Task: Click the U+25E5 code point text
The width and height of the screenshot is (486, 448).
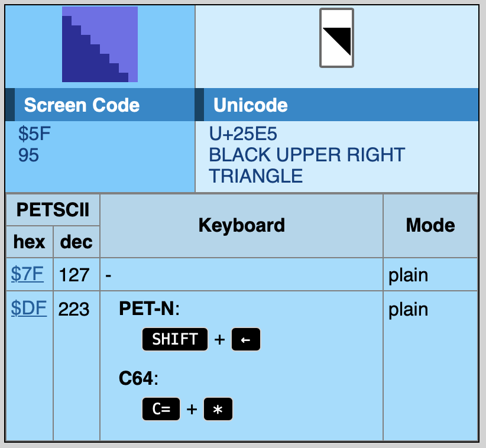Action: tap(243, 134)
